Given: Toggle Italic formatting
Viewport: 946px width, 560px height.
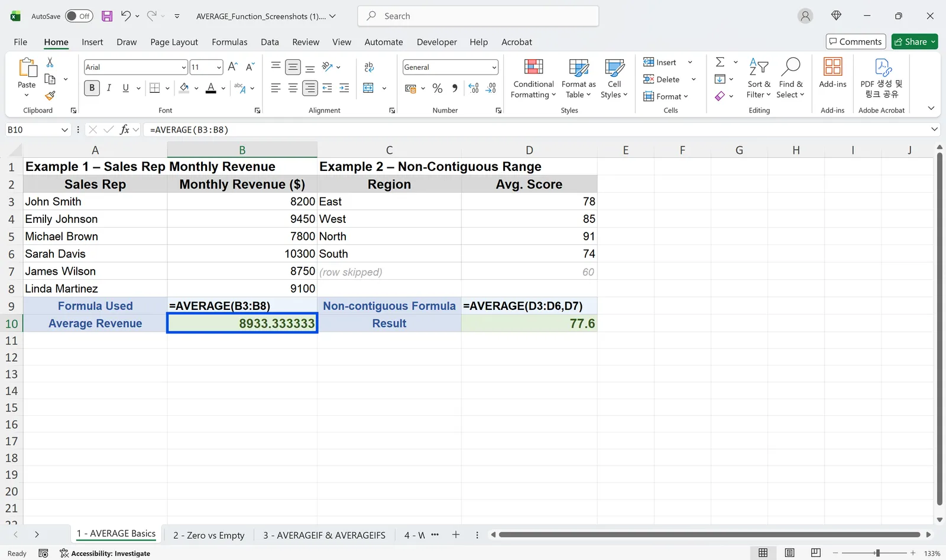Looking at the screenshot, I should (x=109, y=88).
